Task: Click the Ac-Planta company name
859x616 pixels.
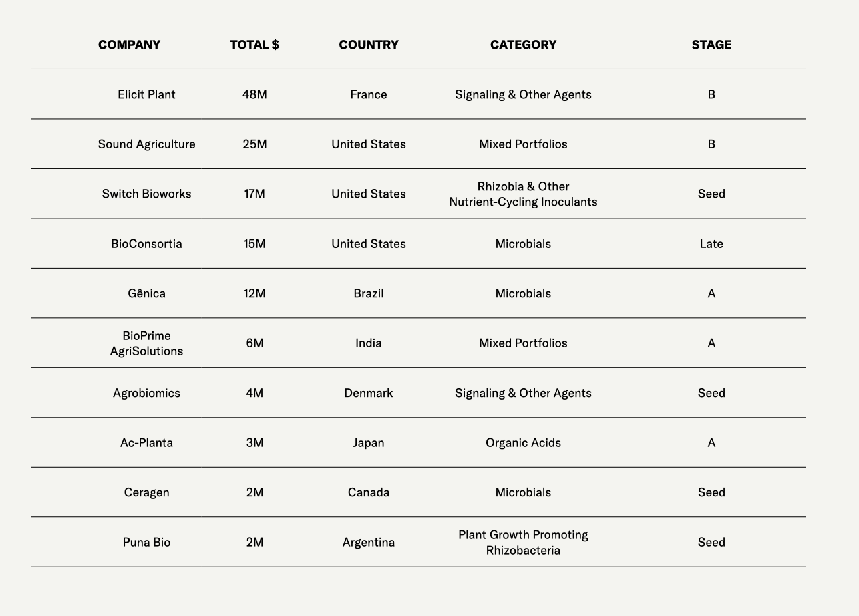Action: (146, 443)
